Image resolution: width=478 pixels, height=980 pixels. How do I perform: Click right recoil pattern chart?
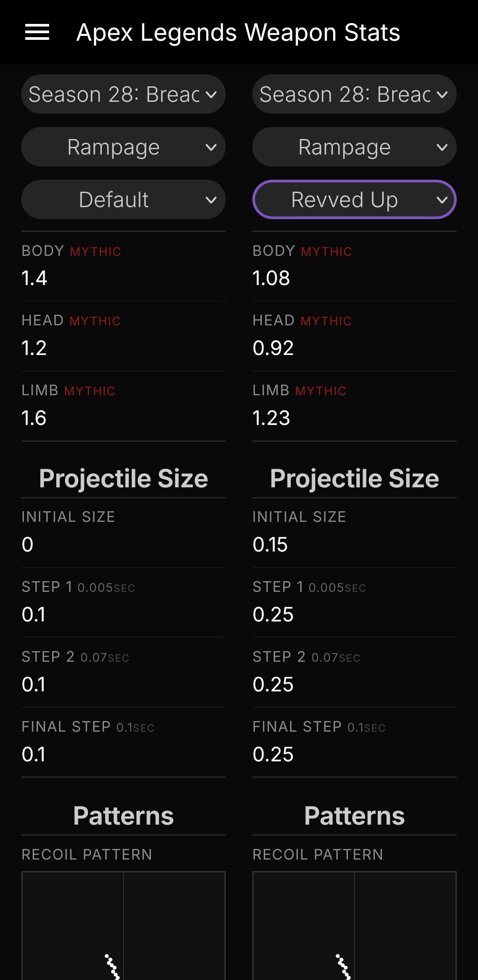[x=355, y=925]
